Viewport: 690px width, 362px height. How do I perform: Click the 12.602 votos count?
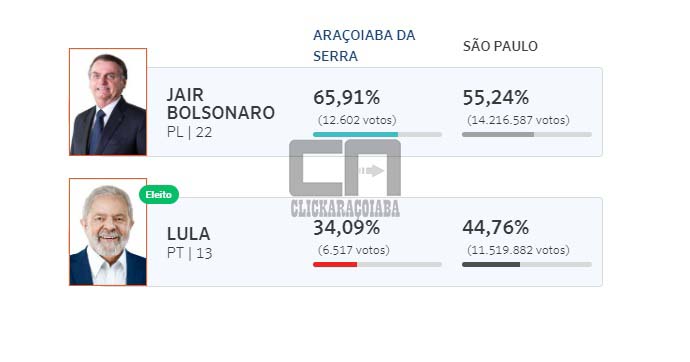click(357, 120)
